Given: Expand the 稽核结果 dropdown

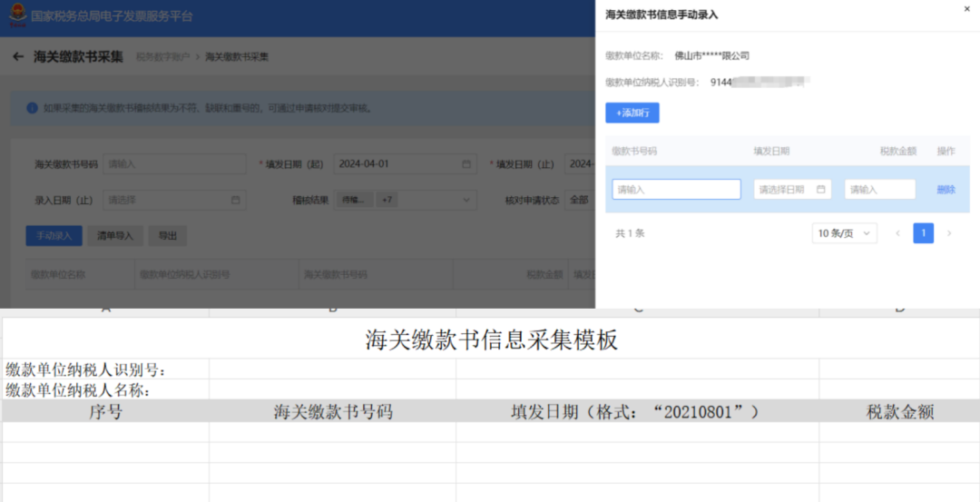Looking at the screenshot, I should pyautogui.click(x=406, y=200).
